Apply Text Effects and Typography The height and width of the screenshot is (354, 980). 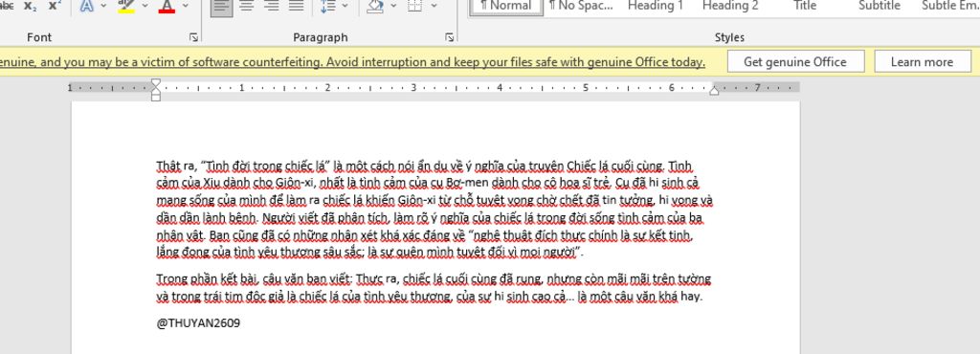87,6
